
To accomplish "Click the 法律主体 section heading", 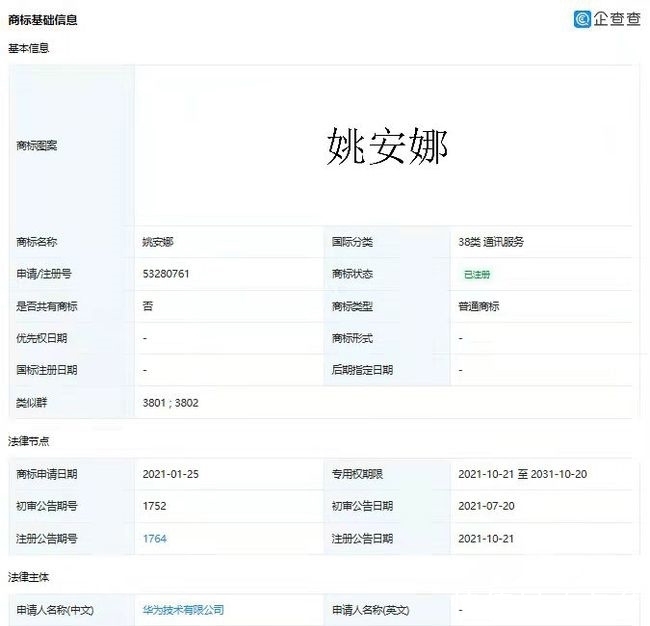I will (29, 577).
